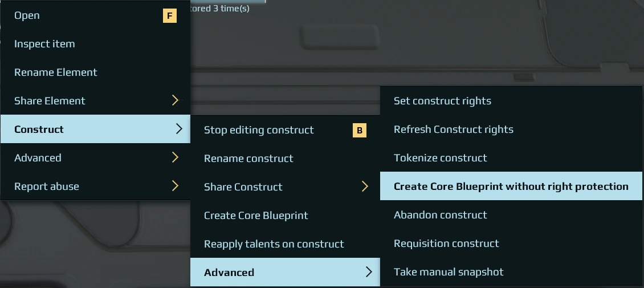Expand the Report abuse submenu arrow

click(176, 186)
